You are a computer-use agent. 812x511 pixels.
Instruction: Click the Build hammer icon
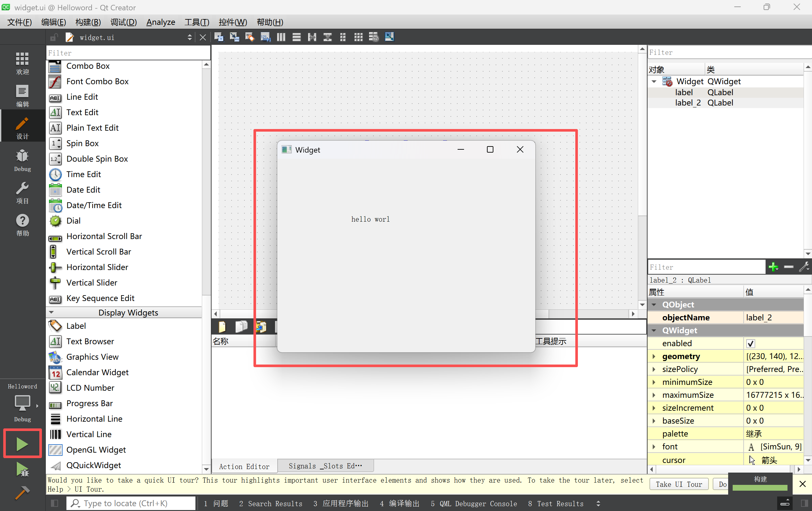click(x=22, y=493)
